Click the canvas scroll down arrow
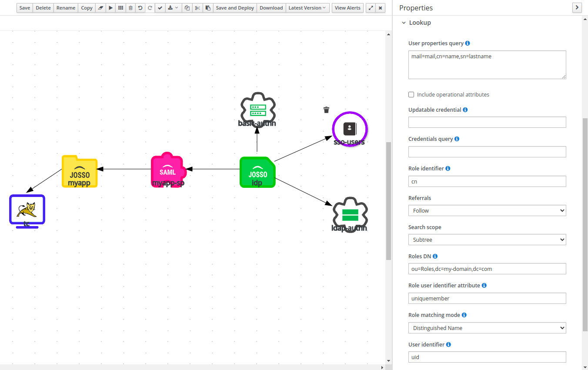The image size is (588, 370). [388, 361]
